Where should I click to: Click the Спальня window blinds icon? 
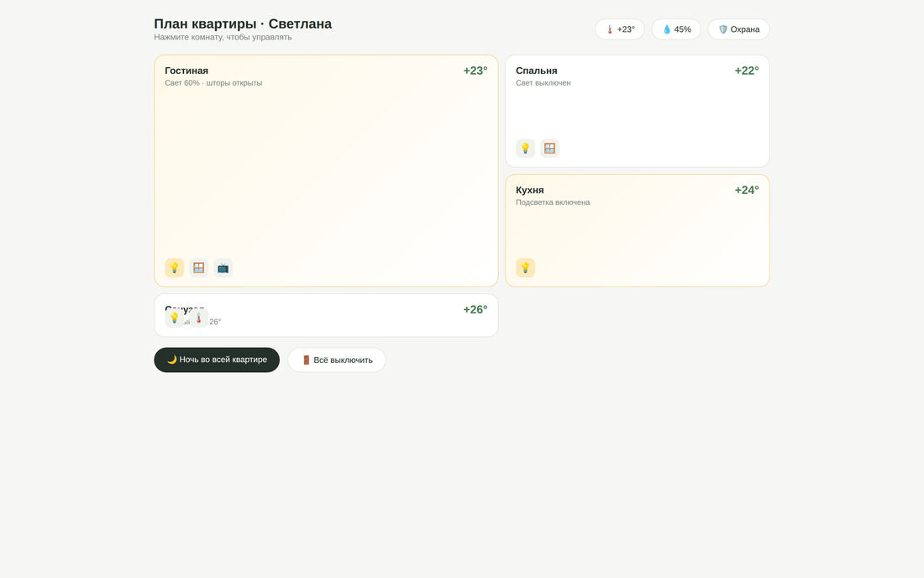click(549, 149)
